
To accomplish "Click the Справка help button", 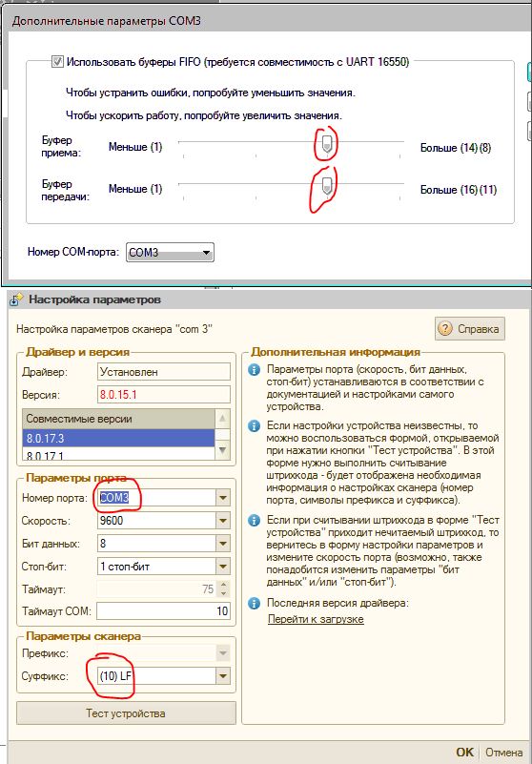I will pyautogui.click(x=470, y=329).
